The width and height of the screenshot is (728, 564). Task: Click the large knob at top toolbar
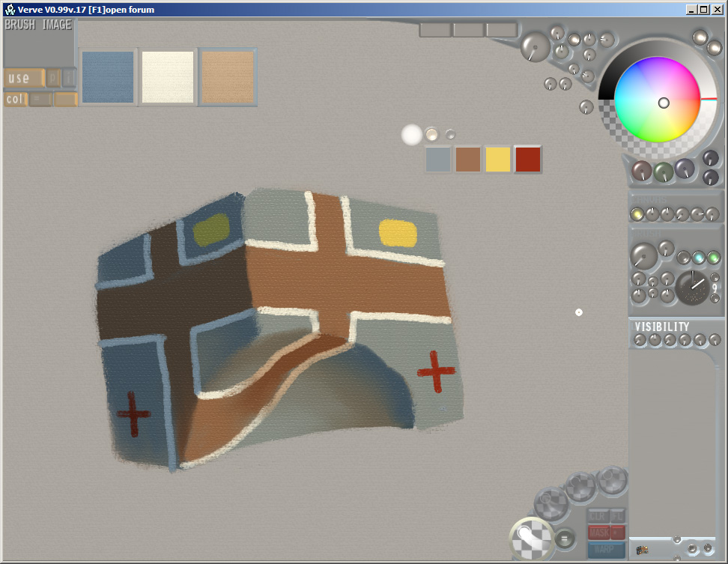point(535,47)
